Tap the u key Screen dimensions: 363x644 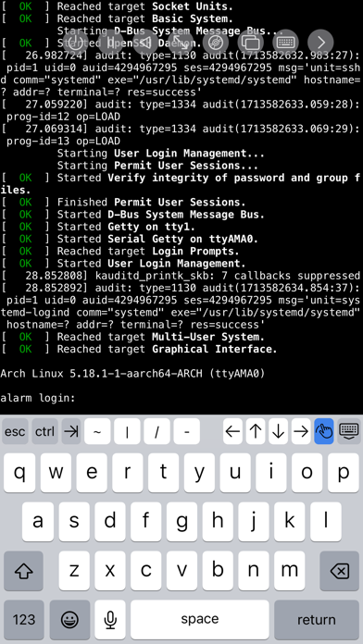click(235, 472)
